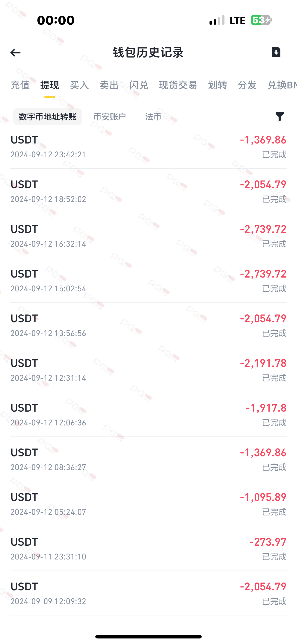Image resolution: width=297 pixels, height=644 pixels.
Task: Tap the download export icon
Action: [276, 52]
